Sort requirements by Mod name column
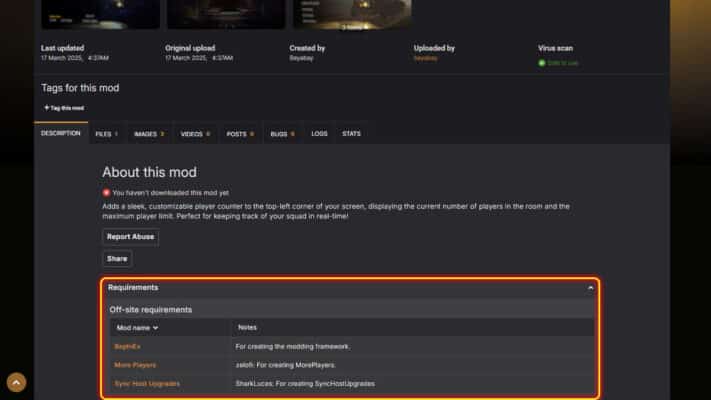This screenshot has width=711, height=400. tap(137, 327)
